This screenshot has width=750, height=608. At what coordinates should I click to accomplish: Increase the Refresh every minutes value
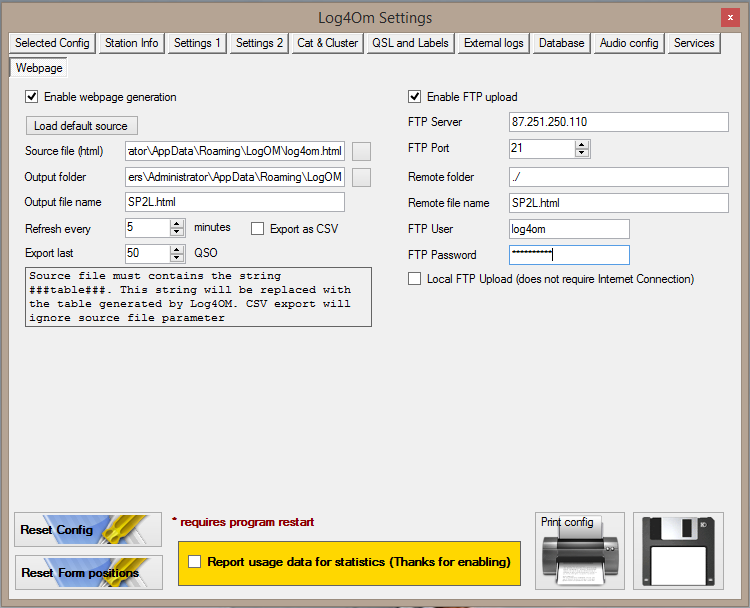coord(177,223)
